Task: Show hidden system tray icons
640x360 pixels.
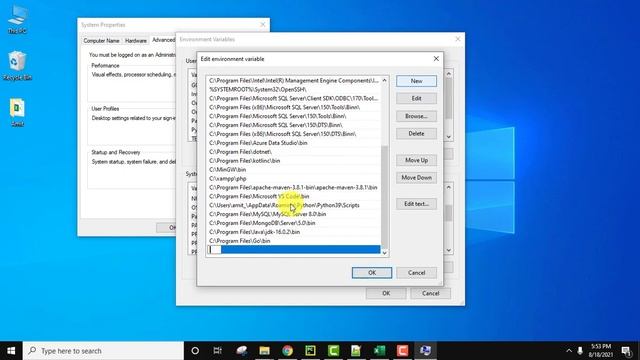Action: coord(569,351)
